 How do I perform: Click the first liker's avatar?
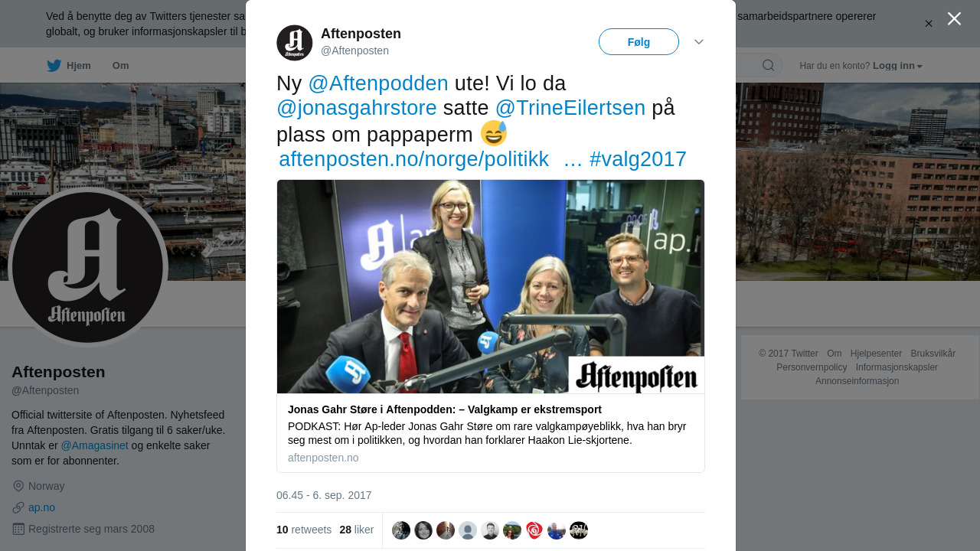coord(401,530)
